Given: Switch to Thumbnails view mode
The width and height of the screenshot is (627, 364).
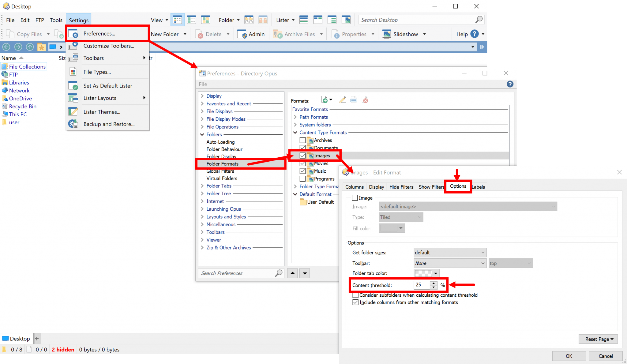Looking at the screenshot, I should pos(205,20).
